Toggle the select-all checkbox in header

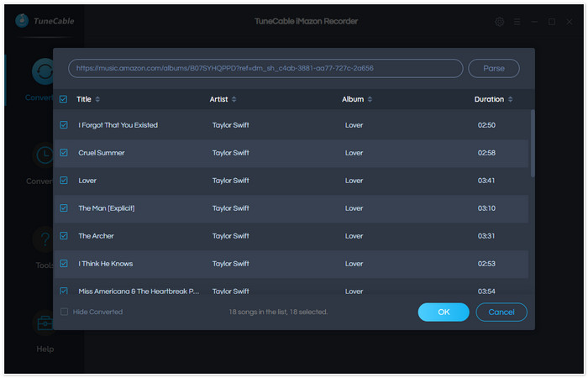[x=63, y=99]
